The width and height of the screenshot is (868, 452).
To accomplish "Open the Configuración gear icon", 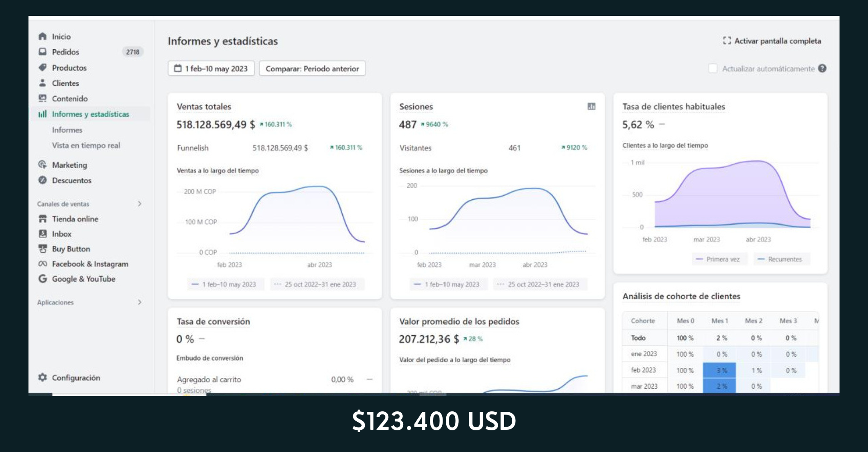I will tap(42, 377).
